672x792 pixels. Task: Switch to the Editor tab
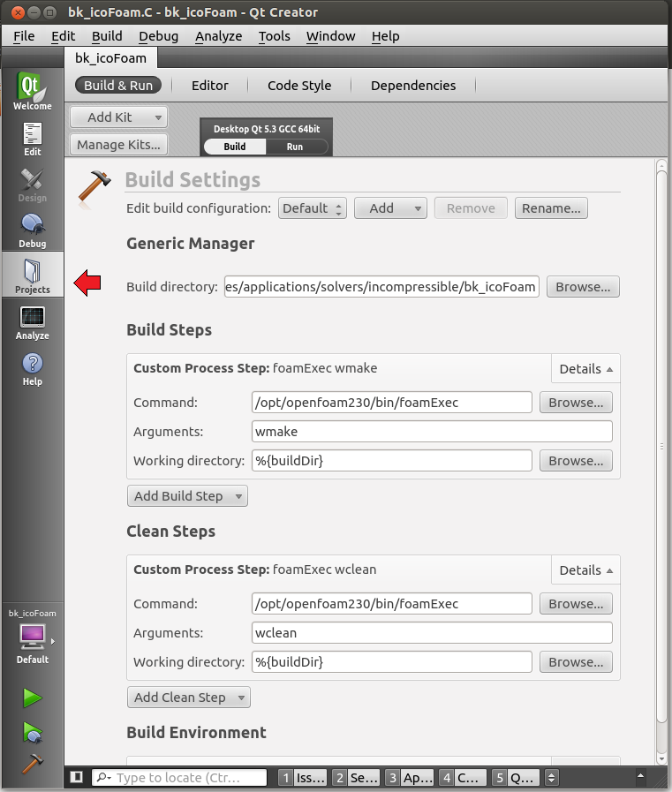coord(209,86)
